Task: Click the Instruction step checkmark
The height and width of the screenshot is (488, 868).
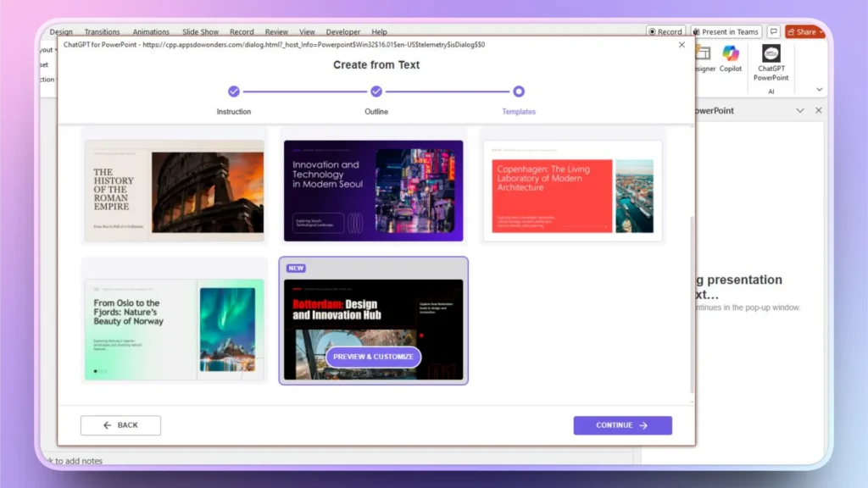Action: pyautogui.click(x=234, y=90)
